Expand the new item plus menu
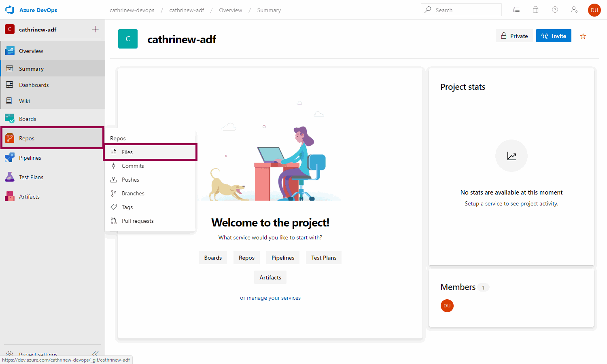 coord(95,29)
